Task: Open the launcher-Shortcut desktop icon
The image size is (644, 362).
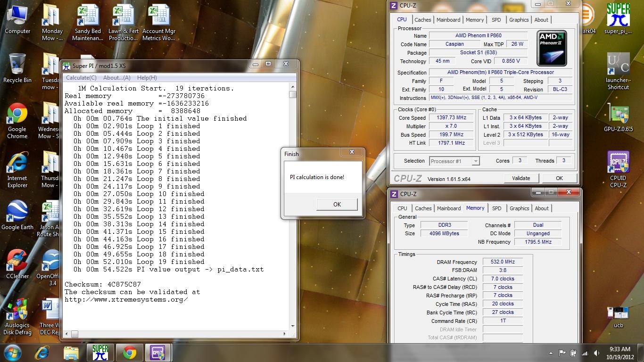Action: coord(618,72)
